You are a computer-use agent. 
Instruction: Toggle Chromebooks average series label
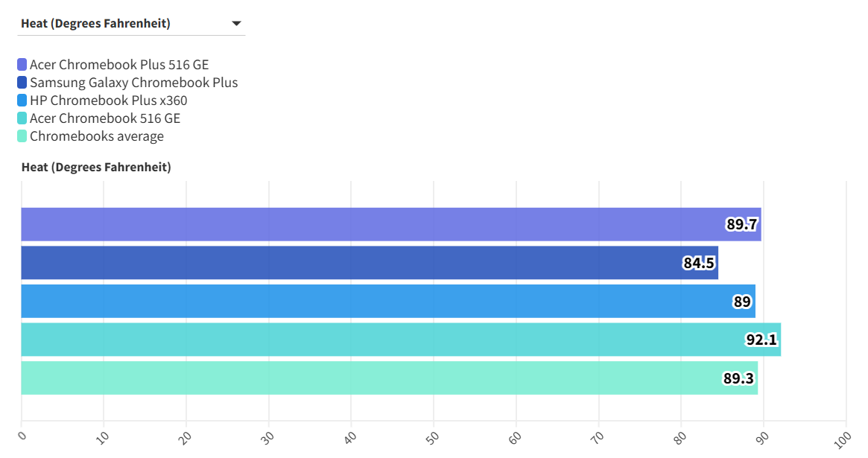tap(96, 136)
